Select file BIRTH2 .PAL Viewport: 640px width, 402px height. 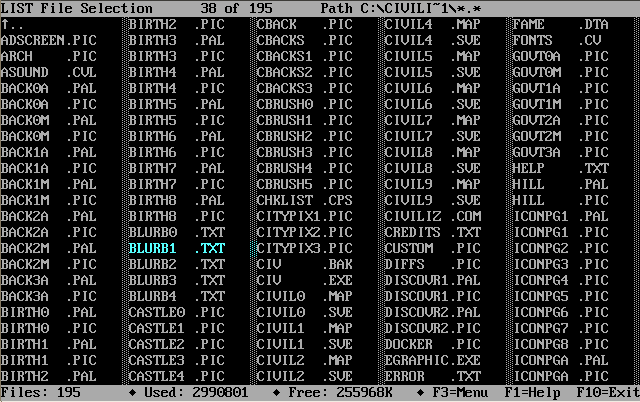[49, 376]
